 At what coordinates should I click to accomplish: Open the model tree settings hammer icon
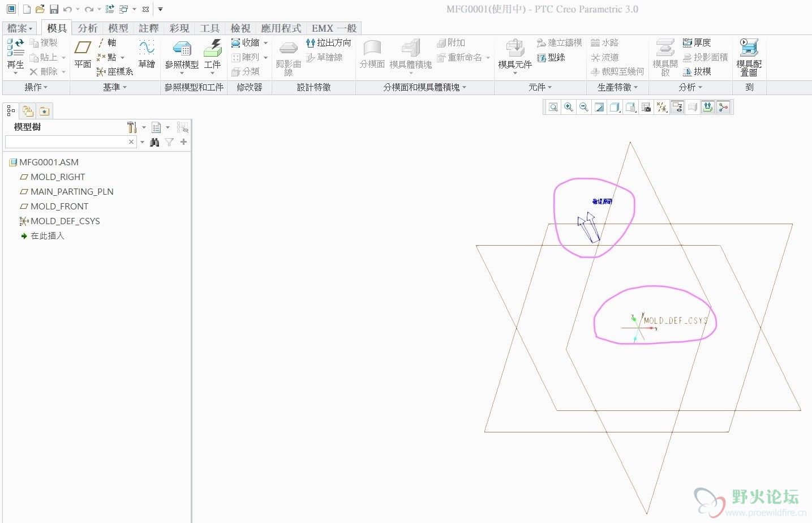pyautogui.click(x=132, y=127)
